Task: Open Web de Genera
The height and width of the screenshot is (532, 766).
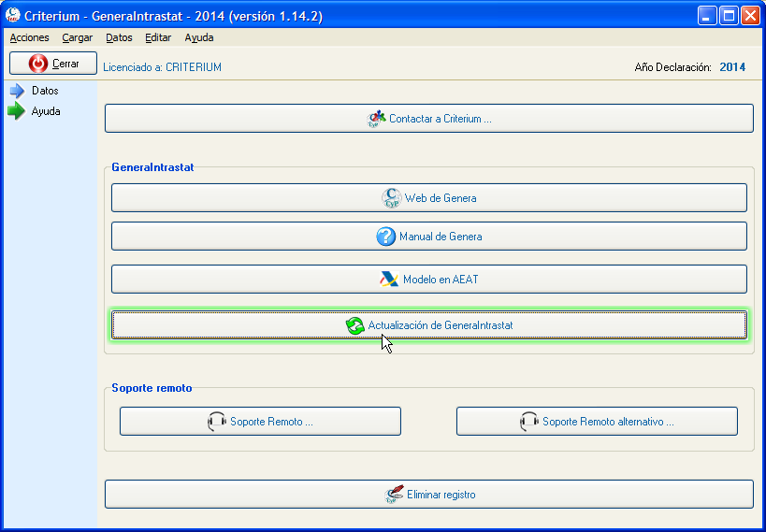Action: click(429, 198)
